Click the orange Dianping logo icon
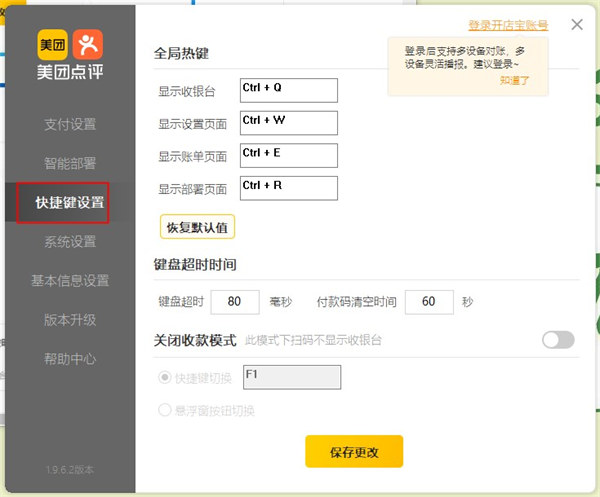This screenshot has height=497, width=600. tap(87, 43)
